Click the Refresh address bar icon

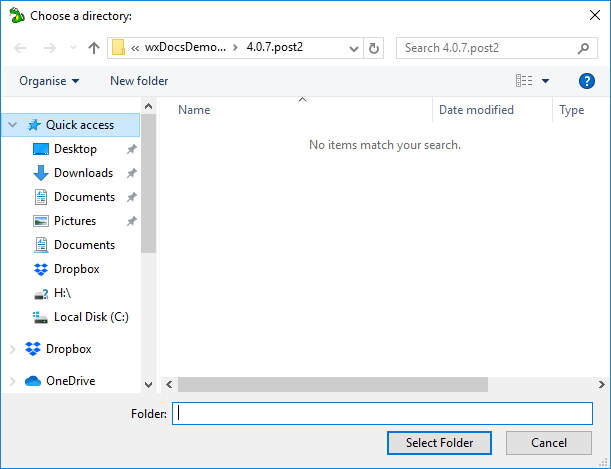pos(374,48)
